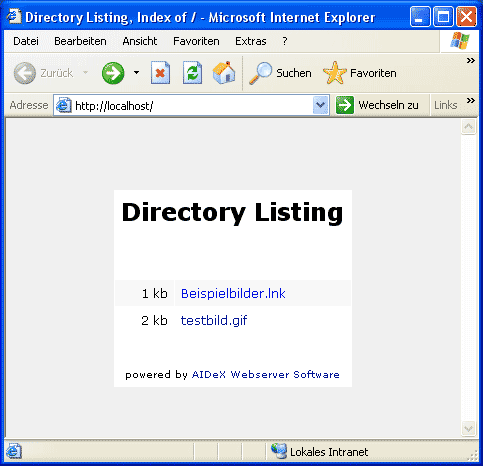This screenshot has height=466, width=483.
Task: Click the Lokales Intranet zone icon
Action: point(279,451)
